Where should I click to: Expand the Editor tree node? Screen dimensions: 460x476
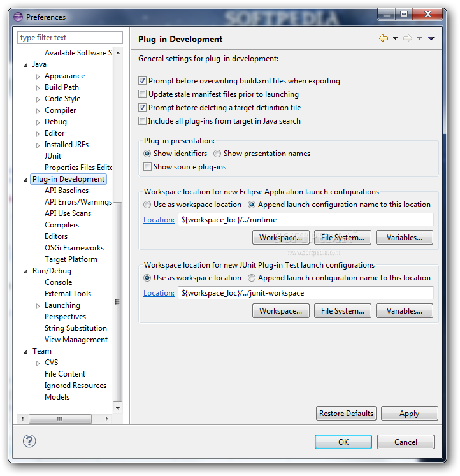(38, 134)
